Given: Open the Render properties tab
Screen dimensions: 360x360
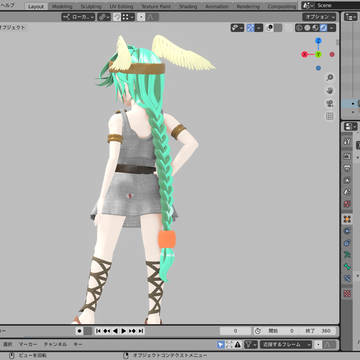Looking at the screenshot, I should tap(347, 156).
